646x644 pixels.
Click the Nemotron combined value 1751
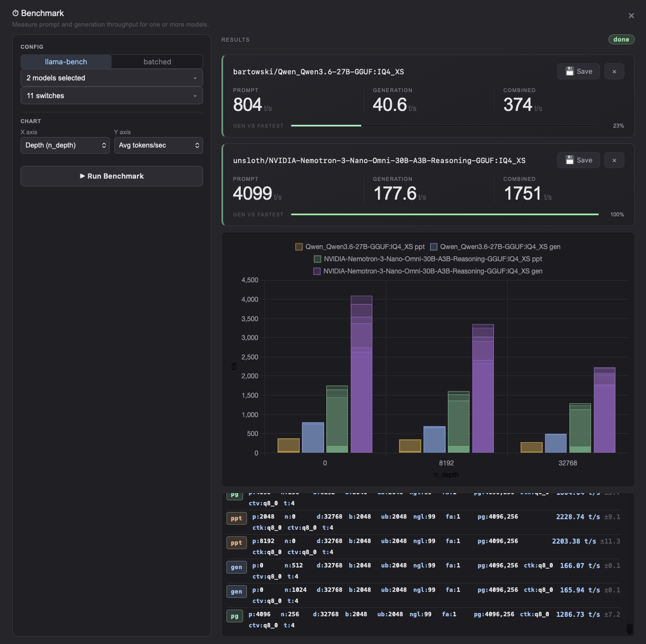[x=522, y=194]
